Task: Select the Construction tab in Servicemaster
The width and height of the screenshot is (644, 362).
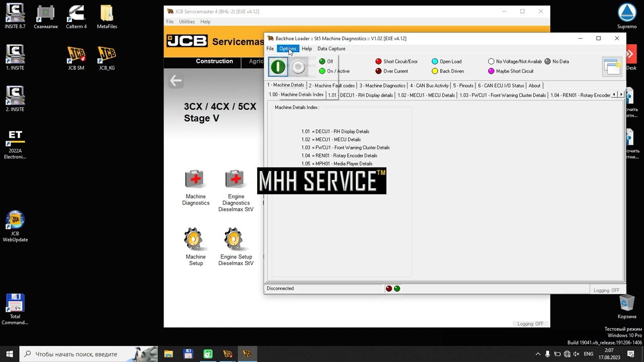Action: coord(214,61)
